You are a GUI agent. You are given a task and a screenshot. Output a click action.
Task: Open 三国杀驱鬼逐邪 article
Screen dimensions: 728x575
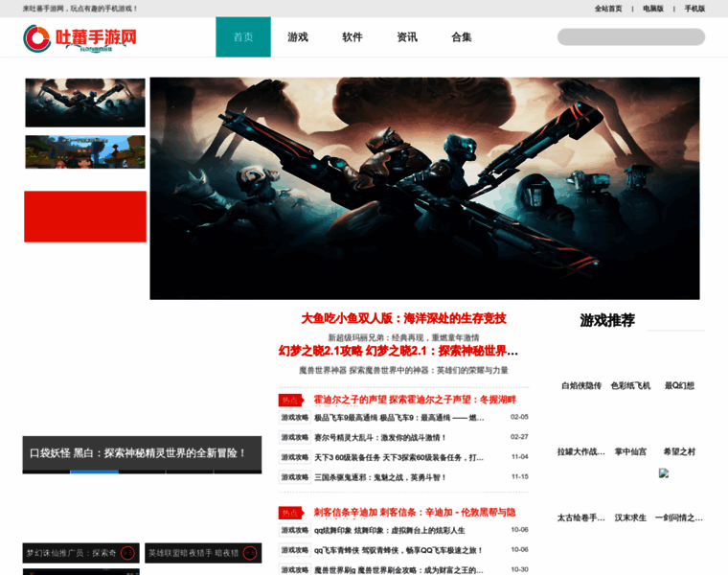tap(380, 477)
